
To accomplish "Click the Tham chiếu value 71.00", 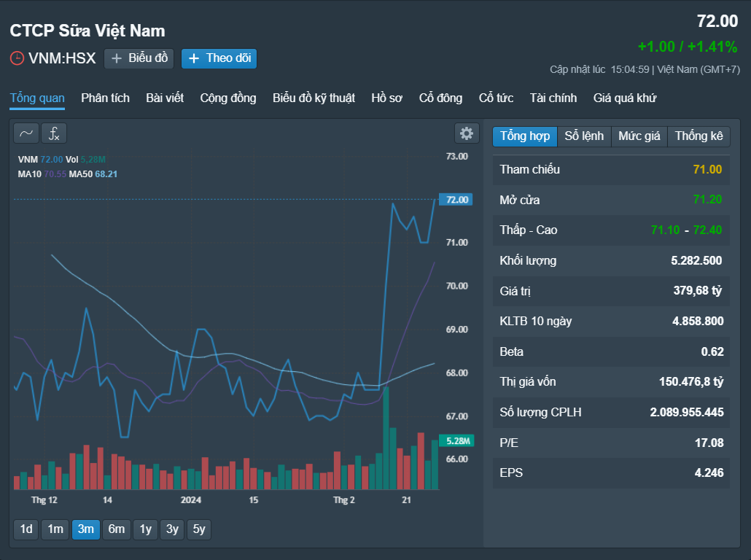I will pos(707,170).
